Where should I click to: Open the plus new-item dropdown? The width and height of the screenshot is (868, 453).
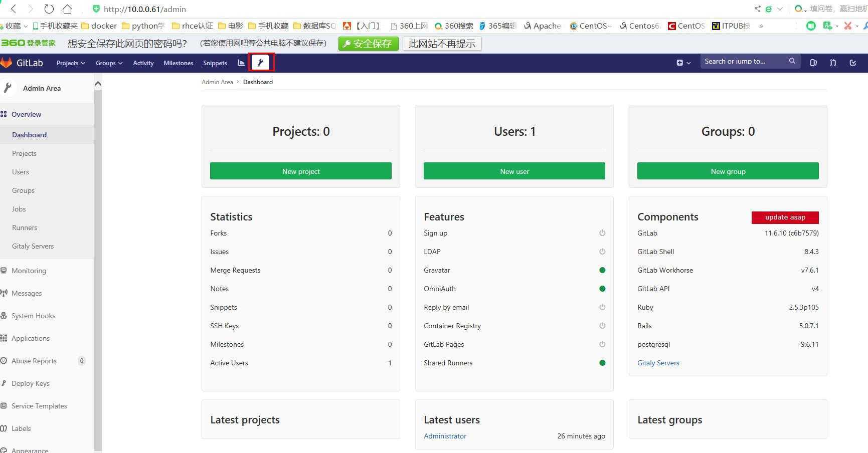pos(683,63)
